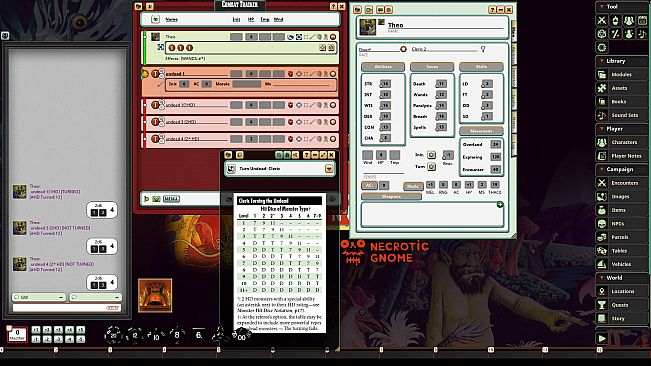Toggle targeting section on undead 1 row

pyautogui.click(x=299, y=74)
